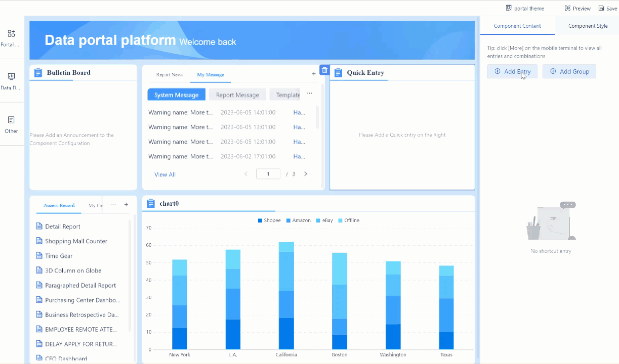
Task: Click the Save icon in top bar
Action: (601, 8)
